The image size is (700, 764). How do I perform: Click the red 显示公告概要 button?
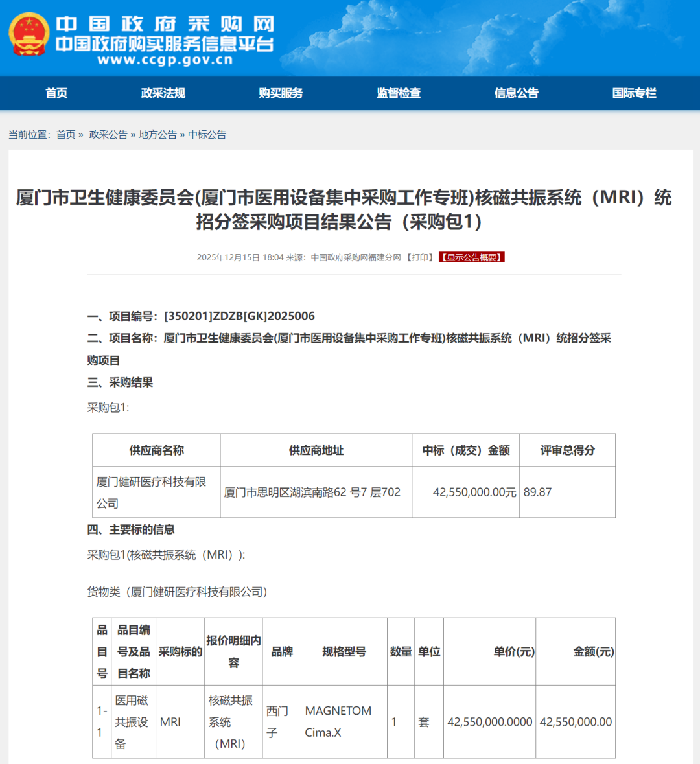[471, 257]
